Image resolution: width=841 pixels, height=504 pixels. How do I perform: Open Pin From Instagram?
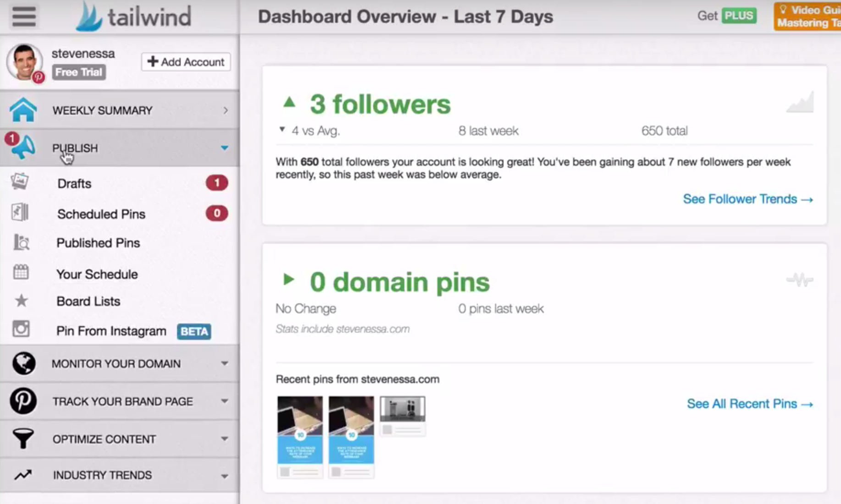coord(111,331)
